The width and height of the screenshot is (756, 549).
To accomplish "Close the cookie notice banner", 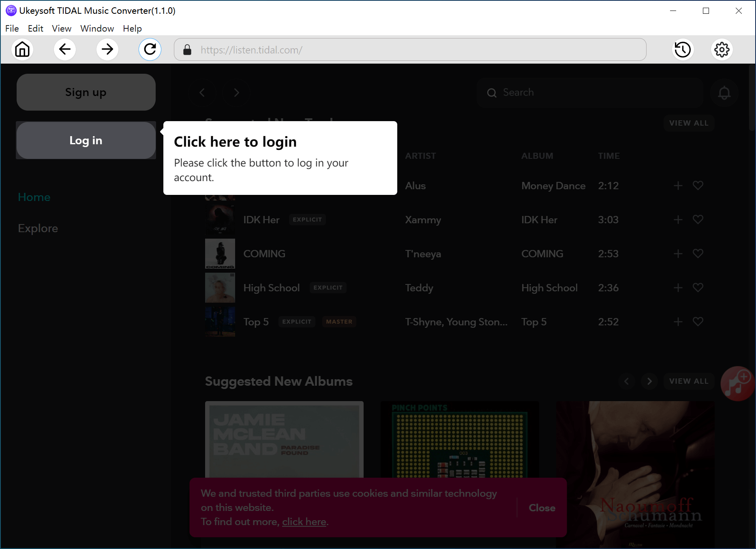I will 542,508.
